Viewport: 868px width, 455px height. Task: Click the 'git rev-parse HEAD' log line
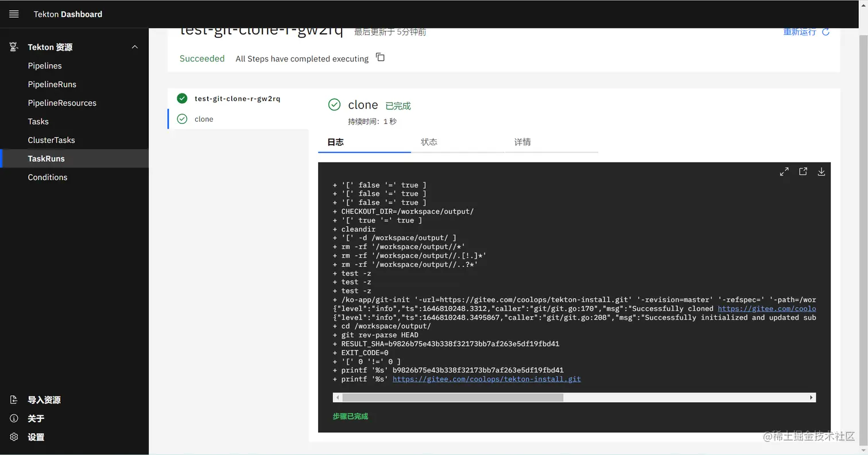tap(375, 335)
